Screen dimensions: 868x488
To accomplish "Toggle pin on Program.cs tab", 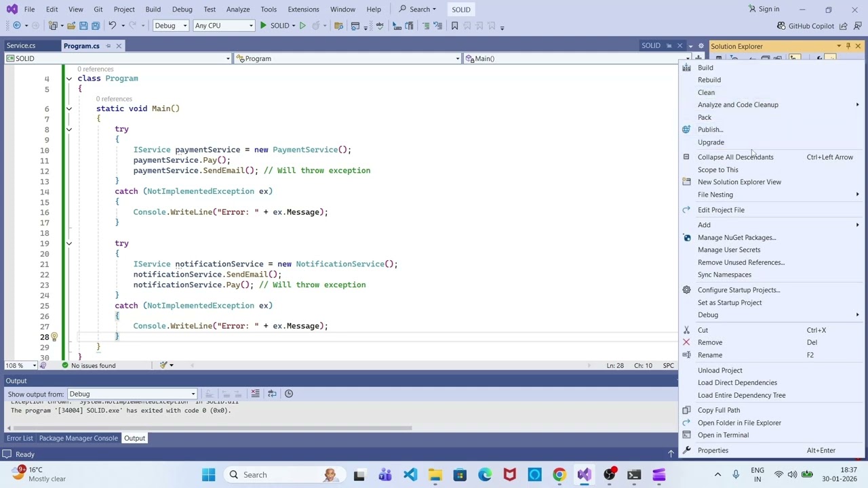I will 108,46.
